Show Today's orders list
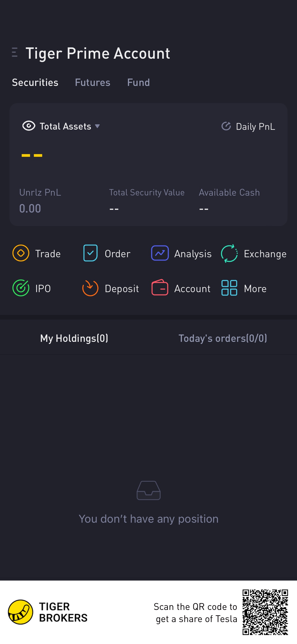Screen dimensions: 297x644 (x=223, y=338)
